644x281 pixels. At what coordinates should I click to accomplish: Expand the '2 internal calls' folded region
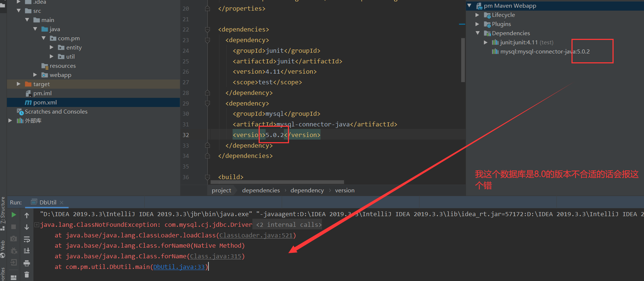pyautogui.click(x=289, y=225)
